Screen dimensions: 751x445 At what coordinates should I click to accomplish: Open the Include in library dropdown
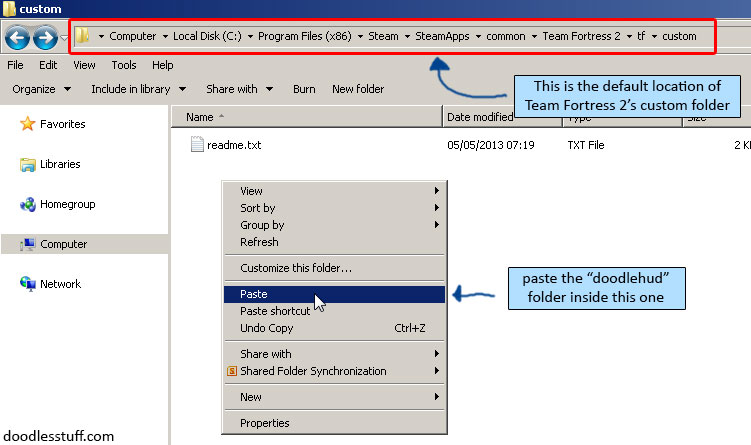(136, 89)
